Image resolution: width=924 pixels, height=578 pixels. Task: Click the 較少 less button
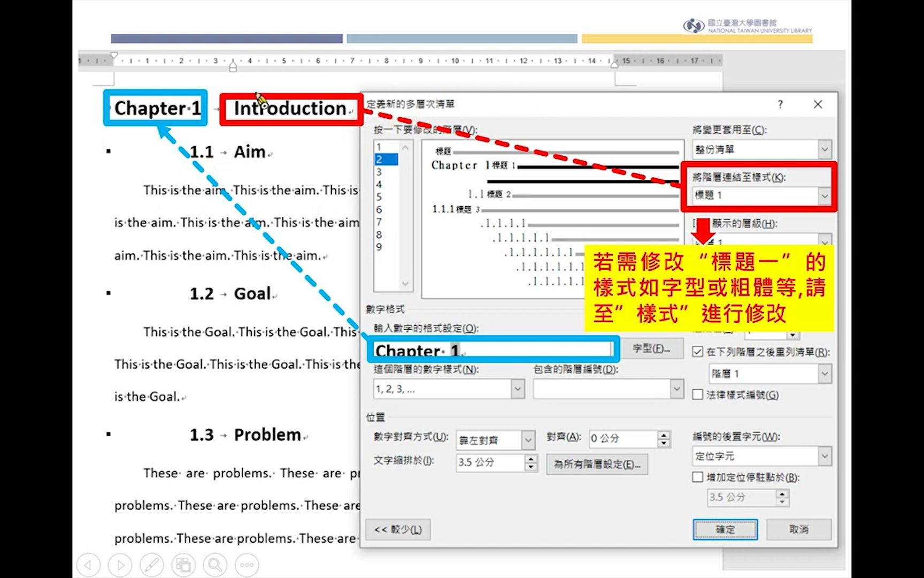click(398, 530)
